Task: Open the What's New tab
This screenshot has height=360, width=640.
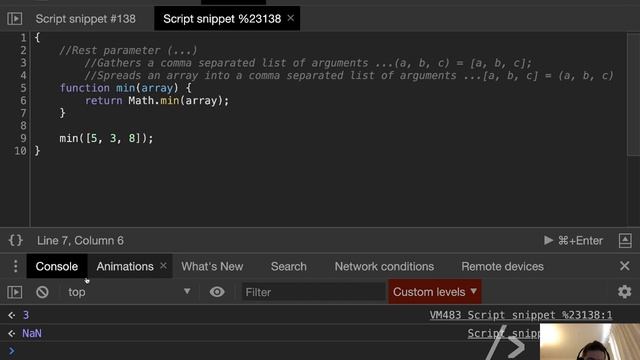Action: [212, 266]
